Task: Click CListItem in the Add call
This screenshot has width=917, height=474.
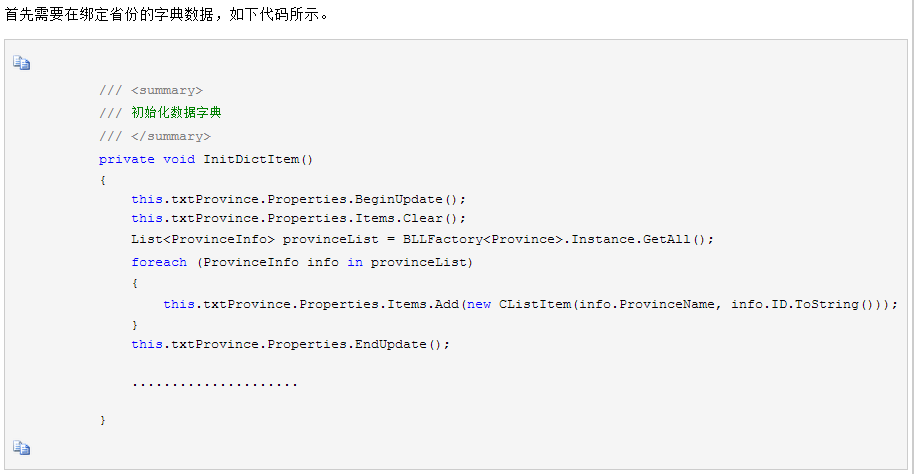Action: coord(535,305)
